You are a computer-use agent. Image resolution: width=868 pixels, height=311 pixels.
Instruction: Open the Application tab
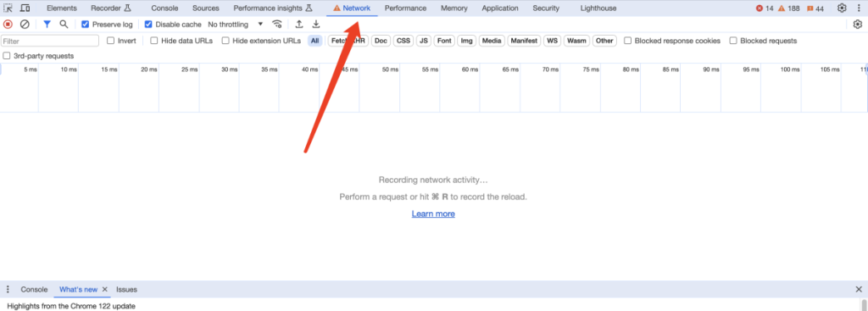click(500, 8)
